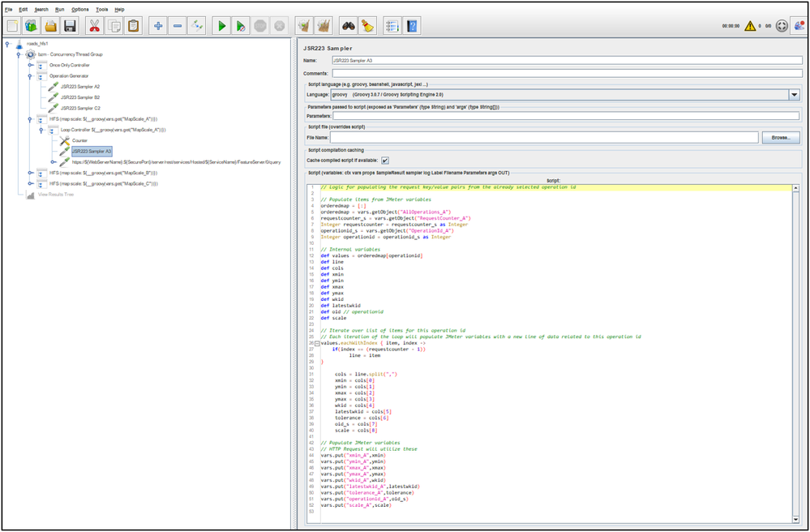Screen dimensions: 810x532
Task: Click the yellow warning log icon
Action: click(x=750, y=26)
